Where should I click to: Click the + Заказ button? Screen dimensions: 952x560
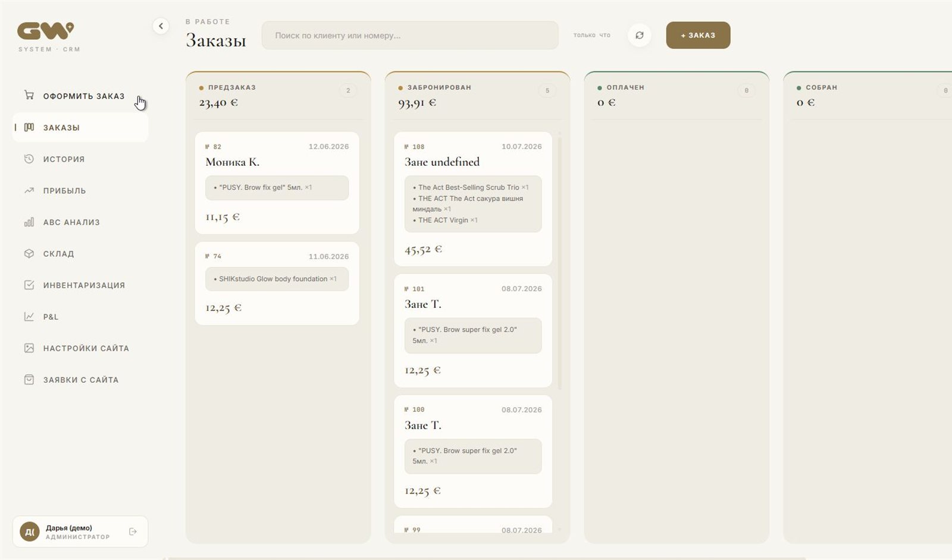point(698,35)
